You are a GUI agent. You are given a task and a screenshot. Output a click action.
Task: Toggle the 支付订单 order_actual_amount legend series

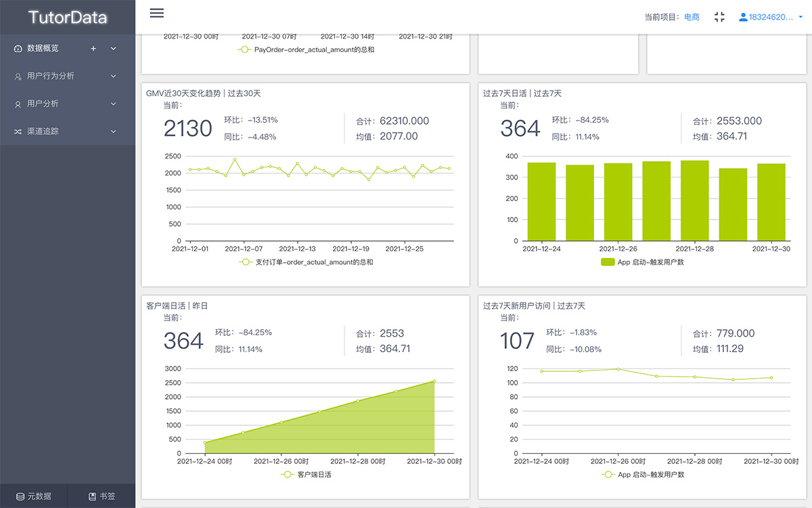tap(306, 262)
